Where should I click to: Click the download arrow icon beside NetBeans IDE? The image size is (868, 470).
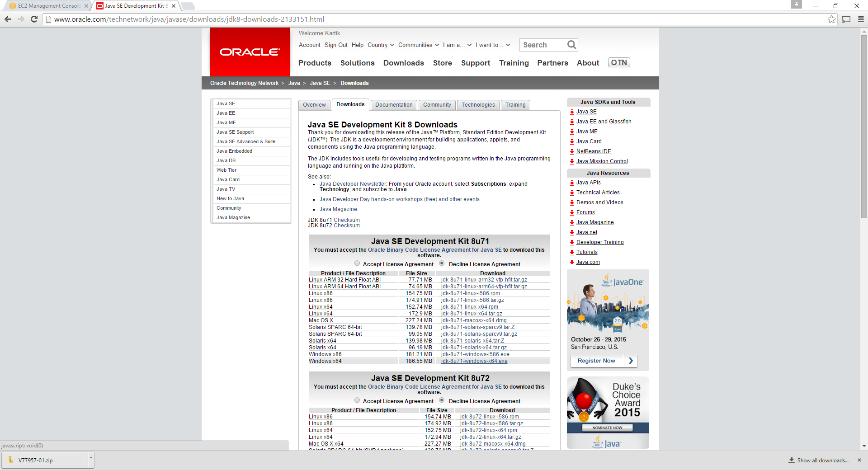[x=572, y=151]
